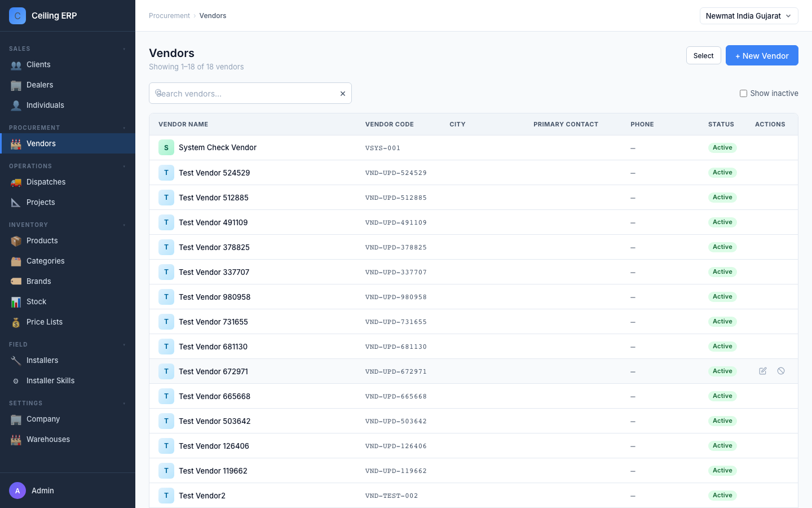Click the Company building icon
The height and width of the screenshot is (508, 812).
(16, 419)
